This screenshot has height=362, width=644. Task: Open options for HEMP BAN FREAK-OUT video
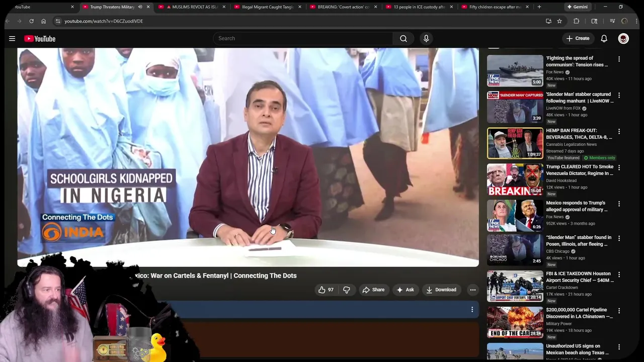(x=619, y=132)
